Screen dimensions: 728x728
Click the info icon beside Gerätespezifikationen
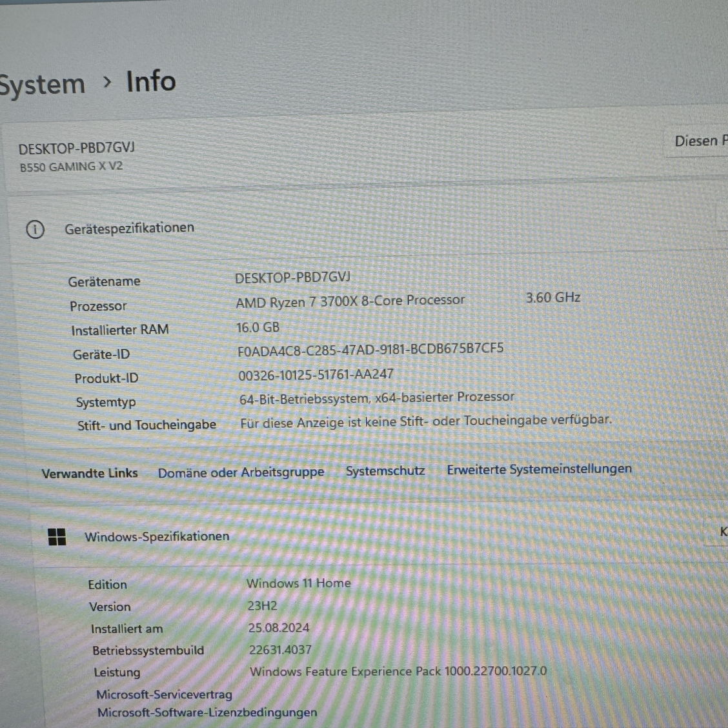click(35, 229)
